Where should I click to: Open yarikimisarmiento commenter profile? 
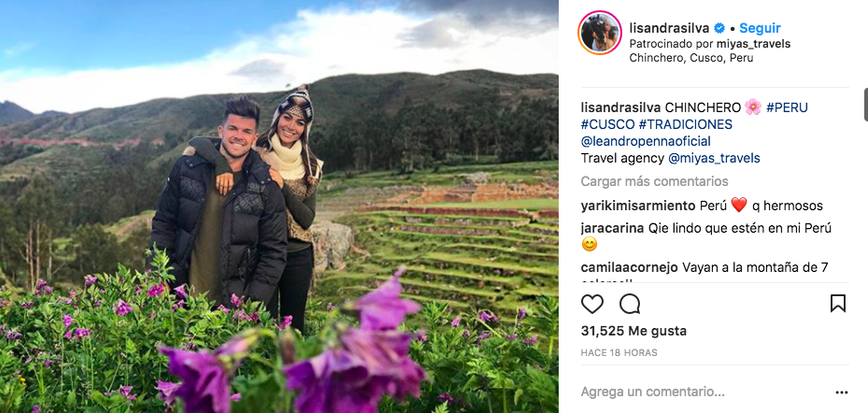point(638,206)
